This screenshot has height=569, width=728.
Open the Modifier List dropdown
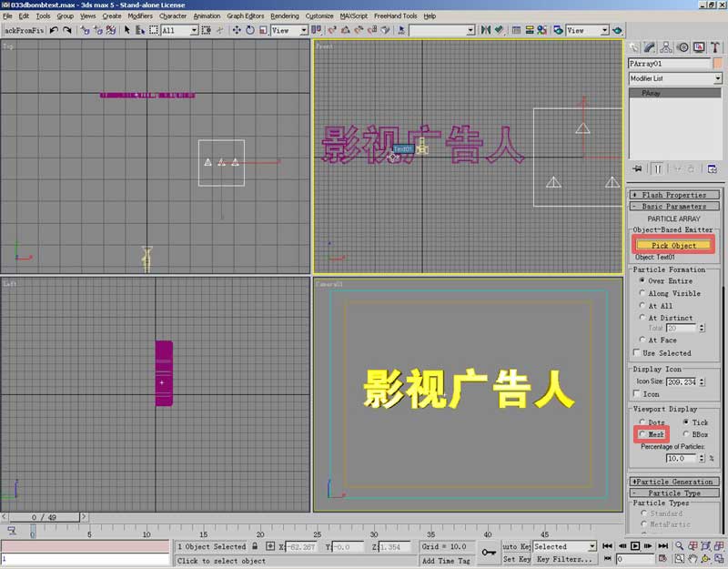coord(674,79)
